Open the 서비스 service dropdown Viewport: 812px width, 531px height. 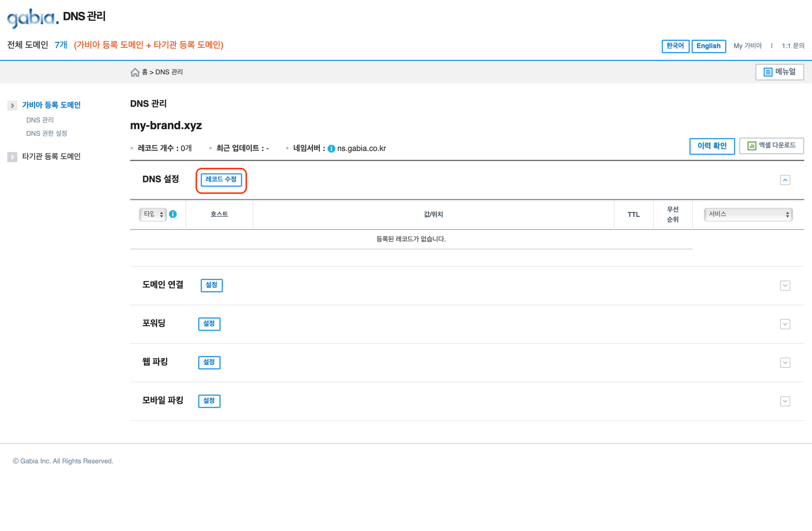tap(748, 214)
